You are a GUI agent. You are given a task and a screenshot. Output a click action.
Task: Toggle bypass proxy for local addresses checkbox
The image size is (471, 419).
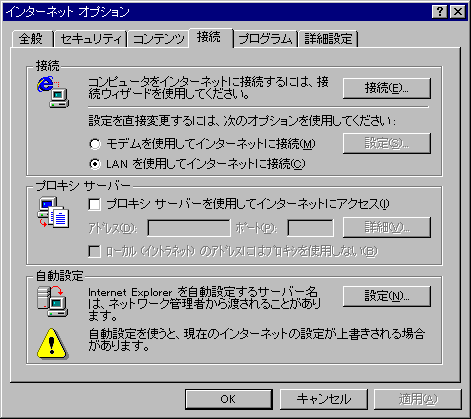pyautogui.click(x=95, y=251)
